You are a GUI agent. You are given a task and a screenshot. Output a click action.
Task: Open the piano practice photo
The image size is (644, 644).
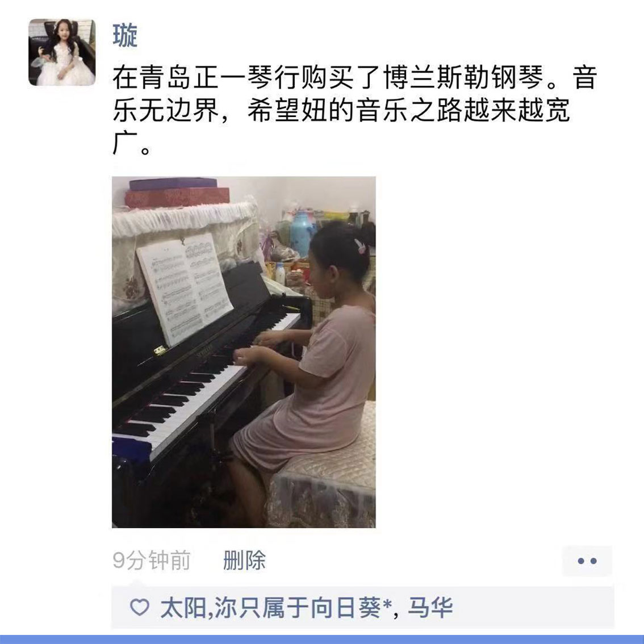(x=244, y=352)
